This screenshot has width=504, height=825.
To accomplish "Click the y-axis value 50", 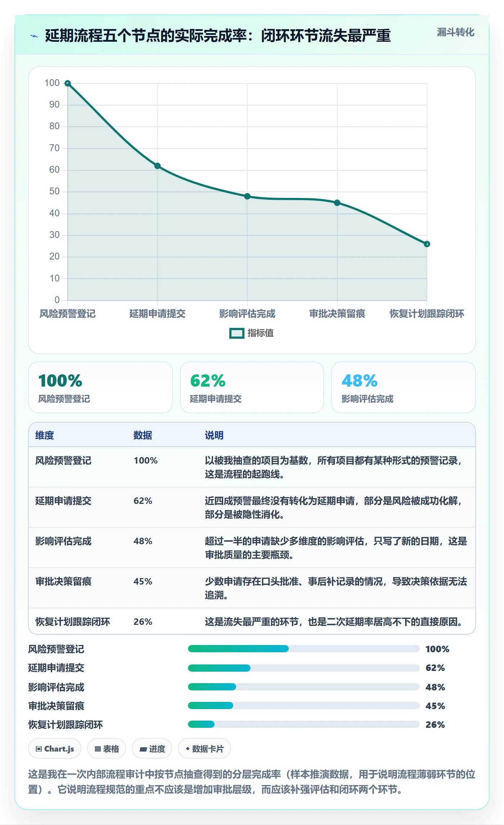I will point(54,191).
